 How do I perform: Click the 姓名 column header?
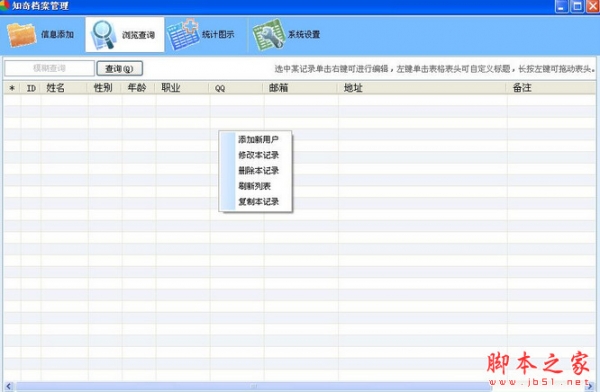[x=64, y=88]
